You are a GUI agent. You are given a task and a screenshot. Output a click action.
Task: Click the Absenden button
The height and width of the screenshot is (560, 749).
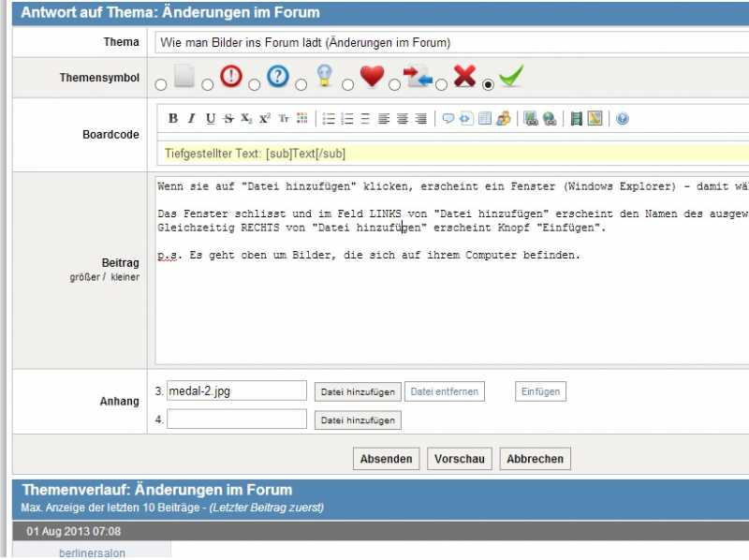(386, 459)
